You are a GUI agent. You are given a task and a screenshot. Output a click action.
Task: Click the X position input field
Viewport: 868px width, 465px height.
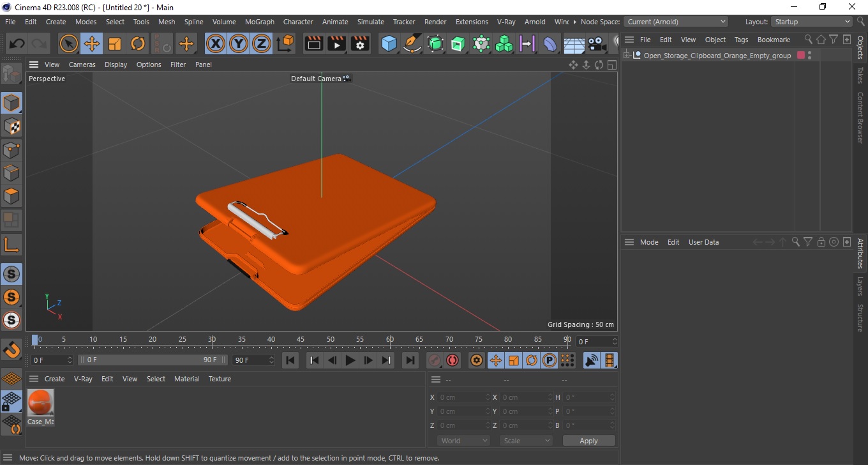click(464, 397)
